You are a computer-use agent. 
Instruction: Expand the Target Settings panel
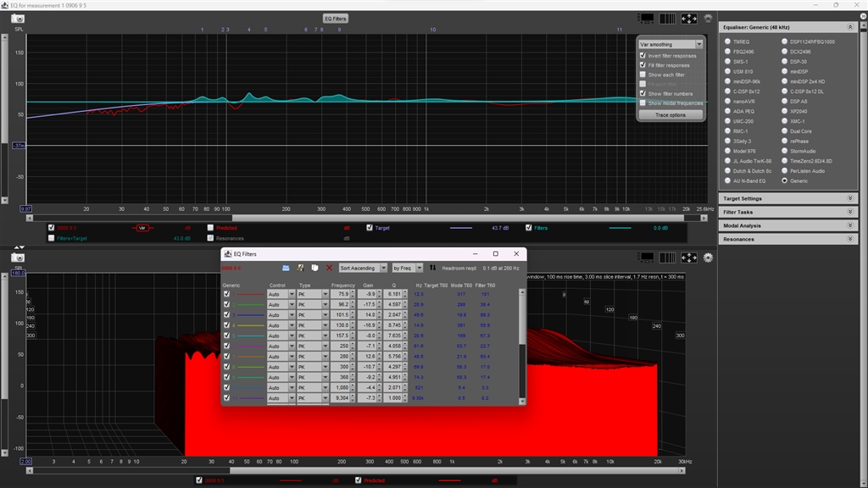coord(787,198)
